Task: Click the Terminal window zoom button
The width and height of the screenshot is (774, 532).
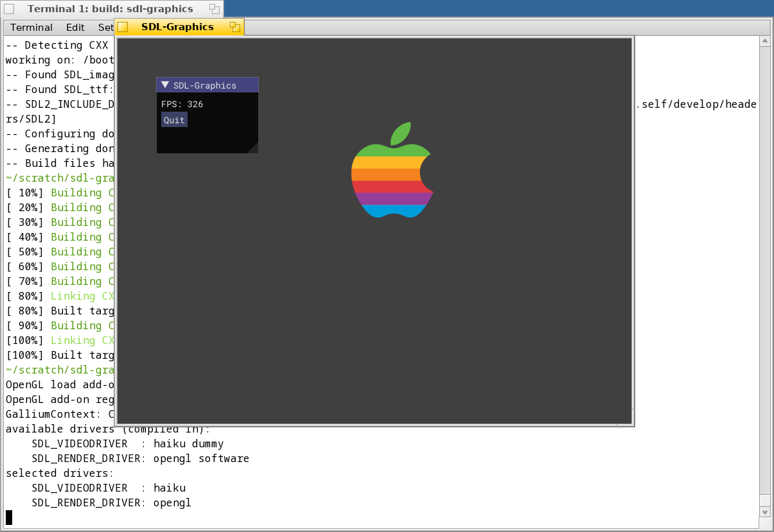Action: pos(215,9)
